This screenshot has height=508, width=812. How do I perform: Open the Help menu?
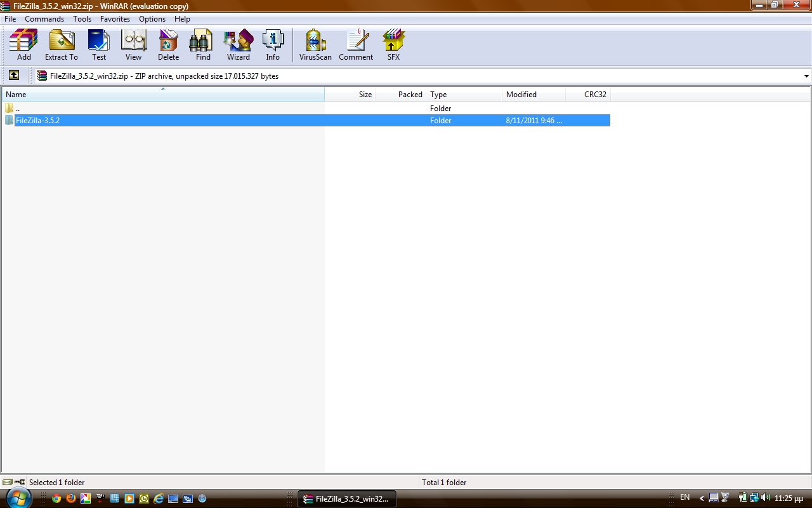[182, 19]
